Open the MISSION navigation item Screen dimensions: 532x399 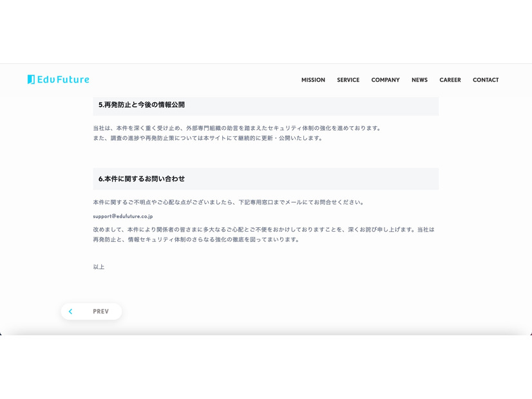pyautogui.click(x=313, y=80)
